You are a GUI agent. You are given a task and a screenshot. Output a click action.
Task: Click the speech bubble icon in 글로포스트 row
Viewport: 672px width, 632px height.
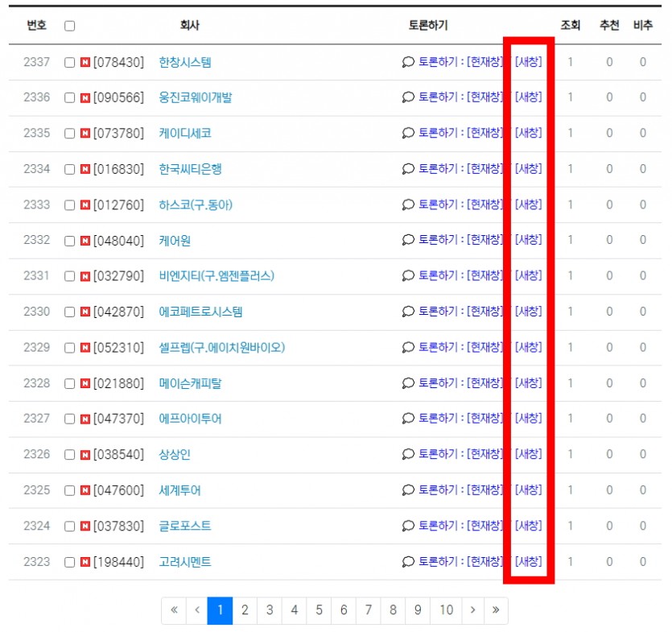pyautogui.click(x=408, y=526)
